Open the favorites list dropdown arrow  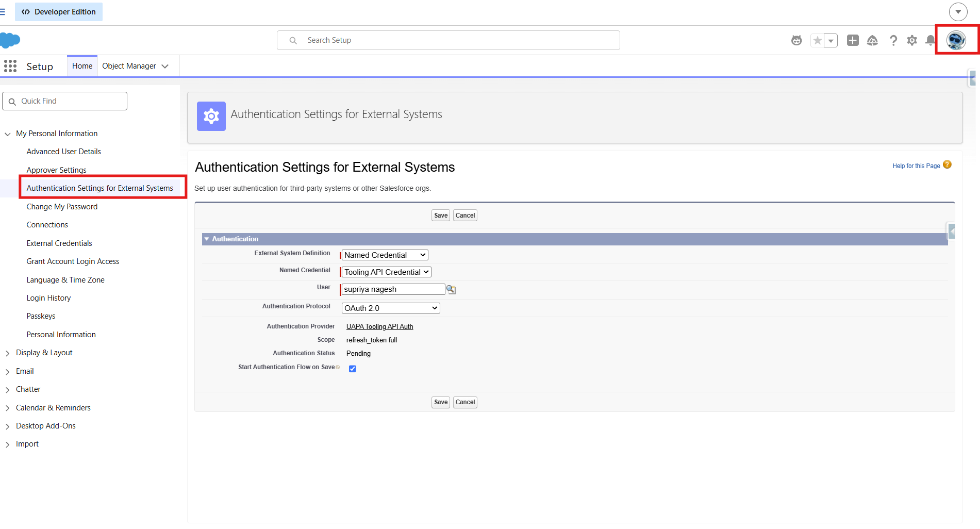(830, 40)
